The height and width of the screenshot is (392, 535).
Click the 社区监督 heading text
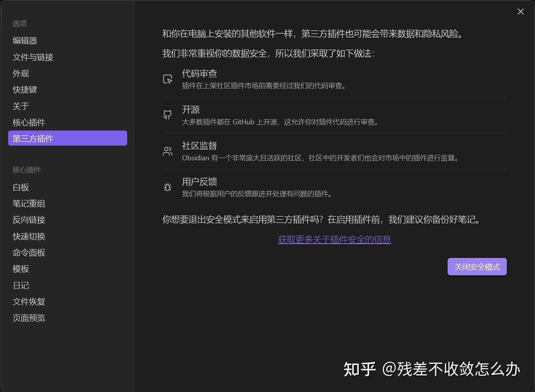point(199,146)
